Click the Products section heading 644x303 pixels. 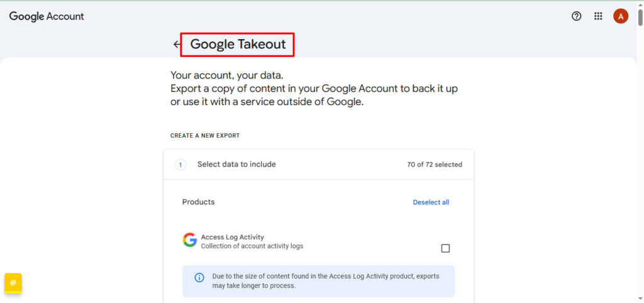click(198, 202)
